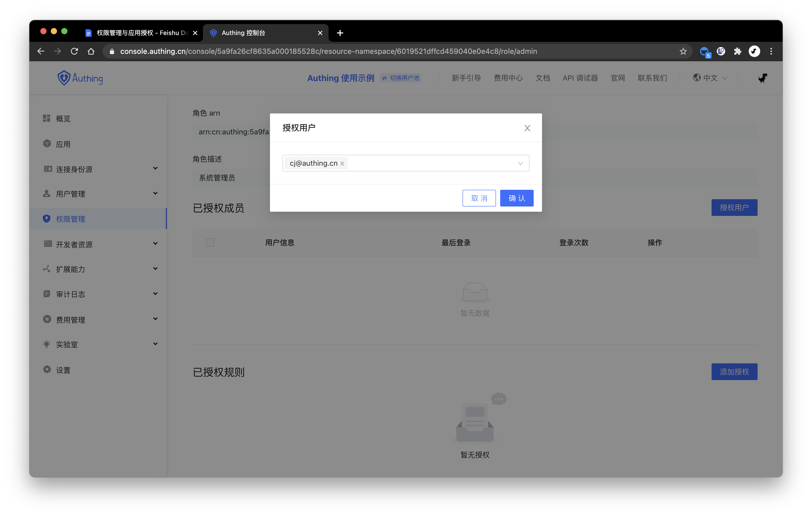
Task: Click the browser reload icon
Action: pyautogui.click(x=74, y=51)
